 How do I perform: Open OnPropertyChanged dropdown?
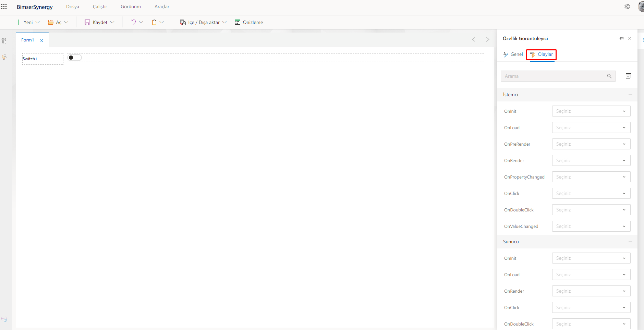click(x=591, y=177)
